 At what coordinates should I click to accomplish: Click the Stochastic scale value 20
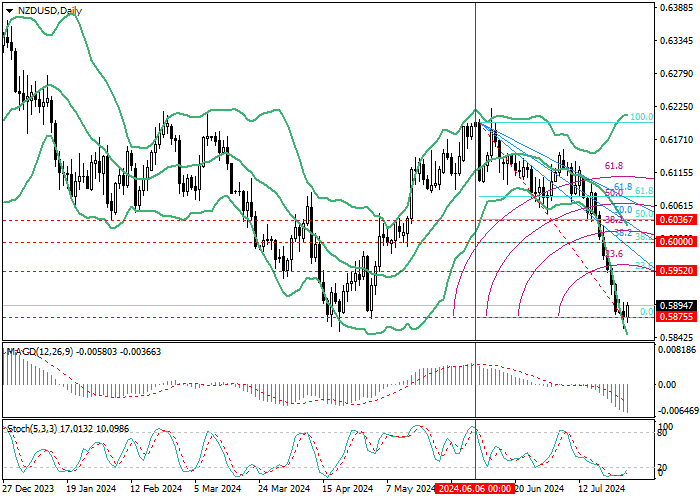662,467
